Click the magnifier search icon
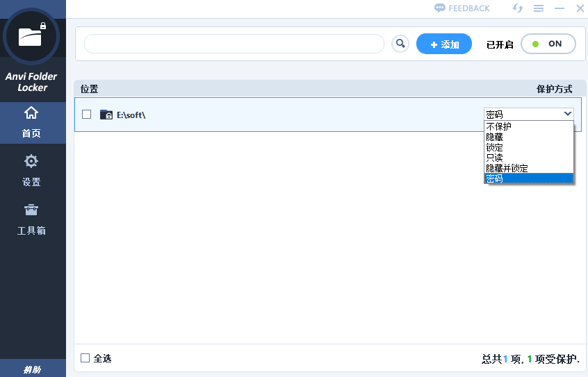The height and width of the screenshot is (377, 588). point(400,44)
